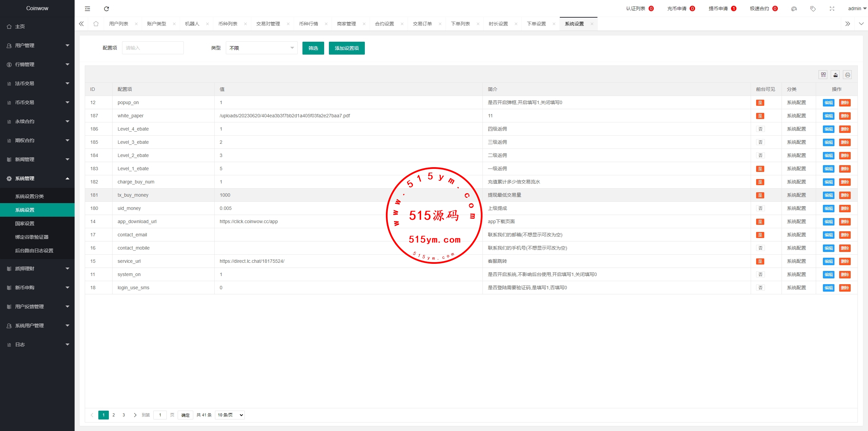Click the 添加设置项 button
Screen dimensions: 868x431
coord(347,48)
